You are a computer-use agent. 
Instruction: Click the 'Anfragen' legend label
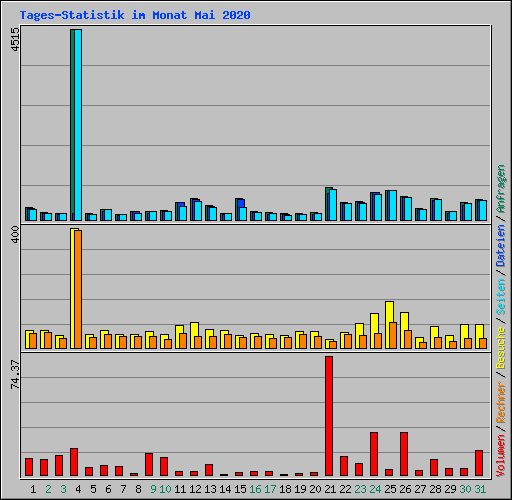point(500,189)
